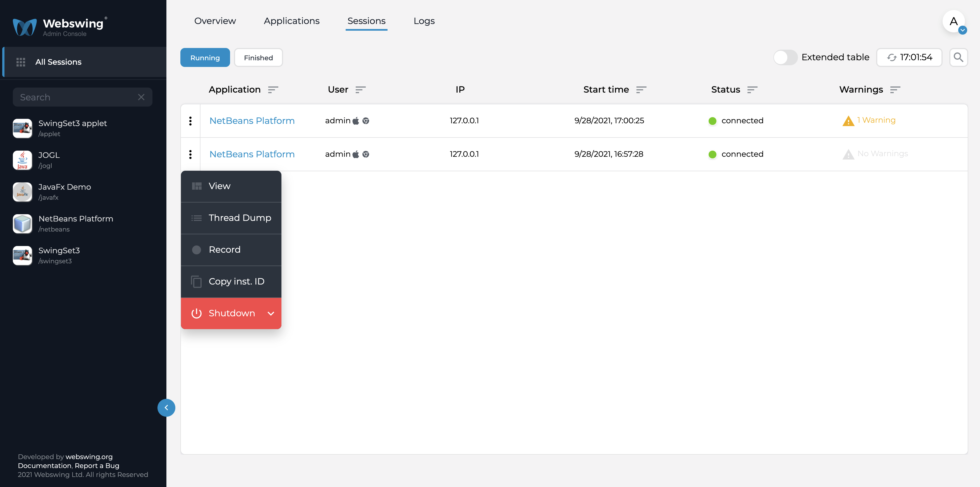
Task: Close the three-dot menu of the 16:57:28 session
Action: pyautogui.click(x=191, y=154)
